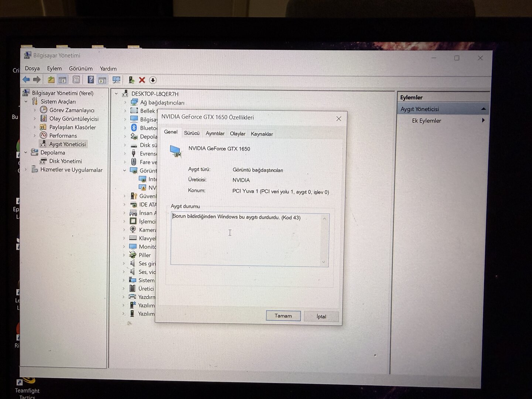Viewport: 532px width, 399px height.
Task: Click the Piller battery icon
Action: 133,255
